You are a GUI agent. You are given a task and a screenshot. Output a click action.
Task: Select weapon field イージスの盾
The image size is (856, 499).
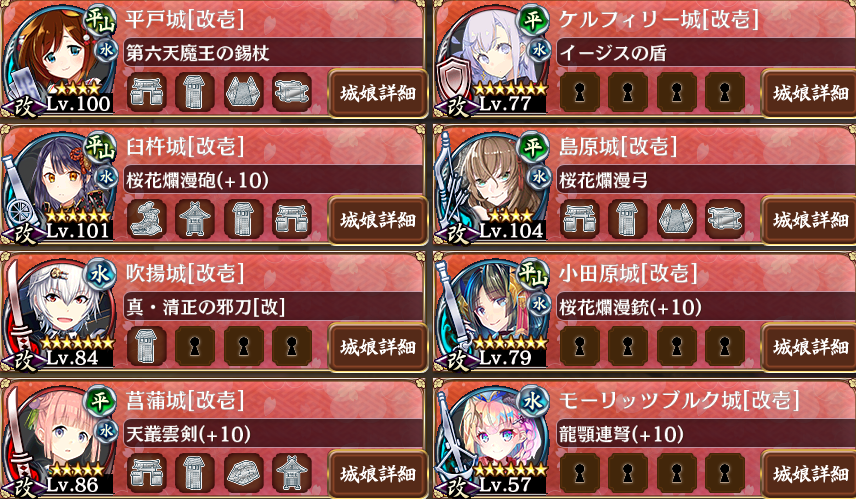tap(706, 53)
